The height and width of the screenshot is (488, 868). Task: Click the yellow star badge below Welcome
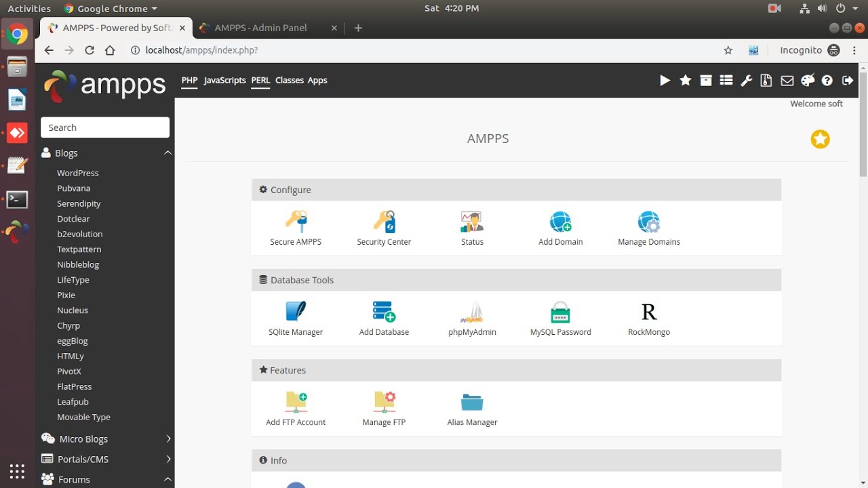coord(821,139)
